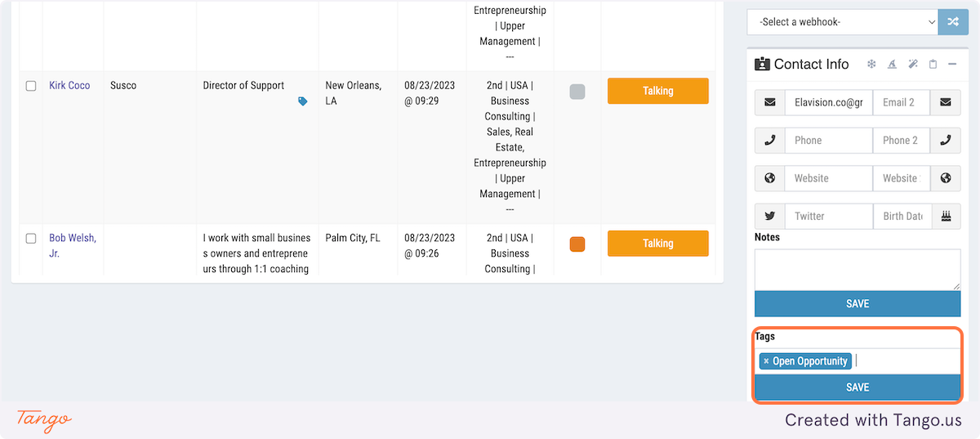Collapse the Contact Info panel with minus icon

[x=952, y=64]
